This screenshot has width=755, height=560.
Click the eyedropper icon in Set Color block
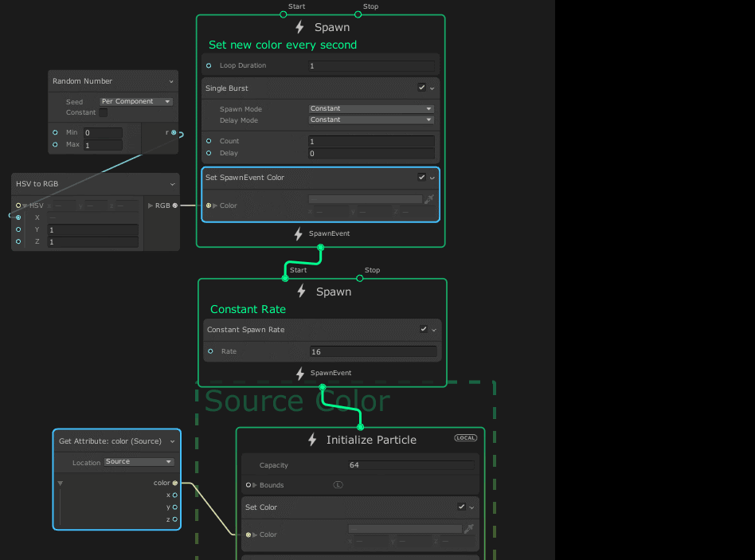[469, 528]
